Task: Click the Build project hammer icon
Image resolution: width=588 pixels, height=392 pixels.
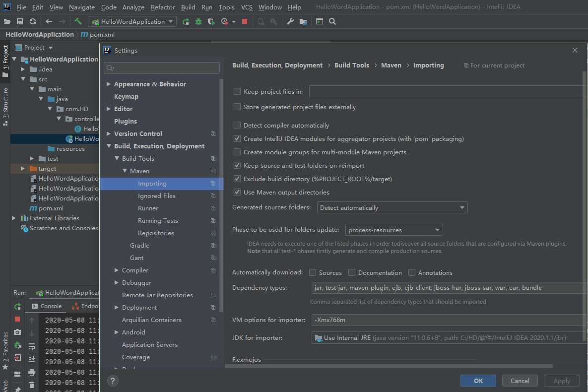Action: point(78,21)
